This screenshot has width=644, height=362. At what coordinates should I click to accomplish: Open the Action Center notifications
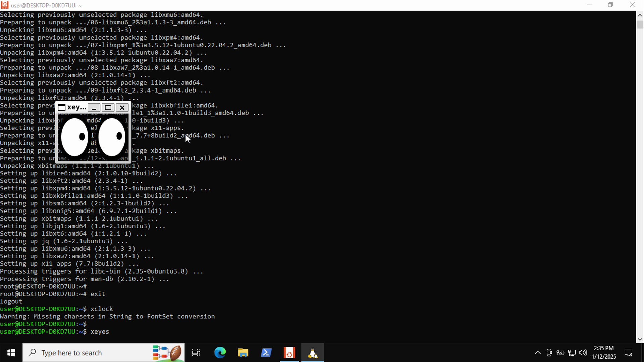tap(628, 353)
